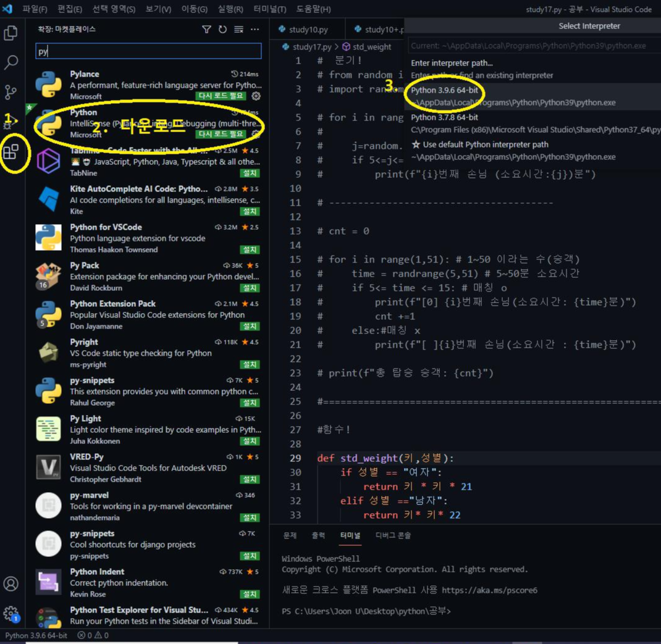This screenshot has width=661, height=644.
Task: Open the py-snippets by Rahul George entry
Action: (148, 391)
